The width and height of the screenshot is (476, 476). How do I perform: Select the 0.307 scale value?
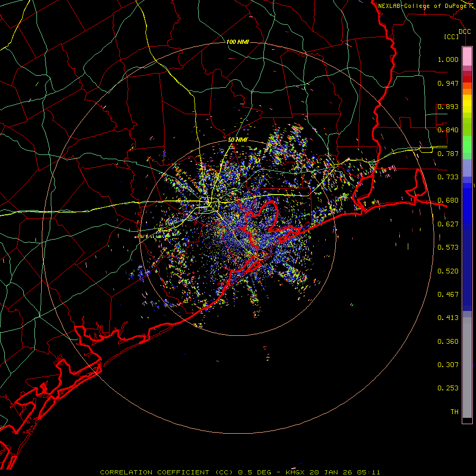click(x=448, y=365)
